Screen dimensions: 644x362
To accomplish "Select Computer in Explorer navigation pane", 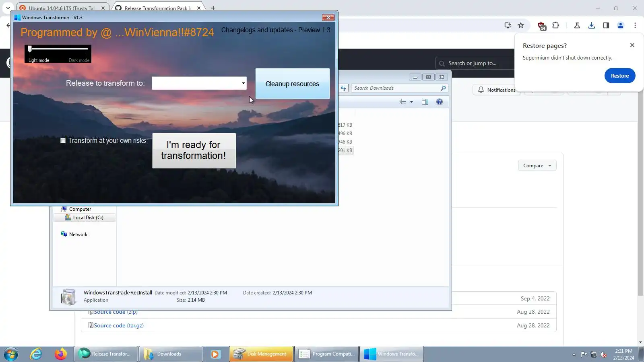I will point(80,209).
